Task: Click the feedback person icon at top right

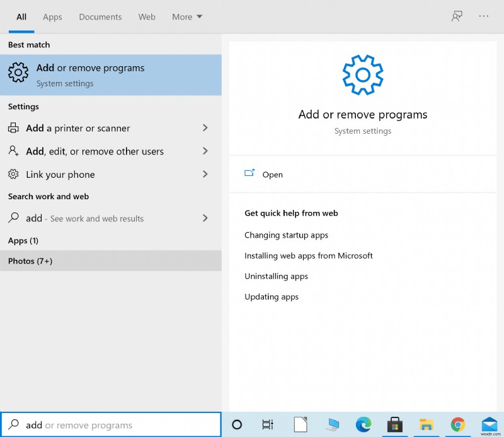Action: click(457, 16)
